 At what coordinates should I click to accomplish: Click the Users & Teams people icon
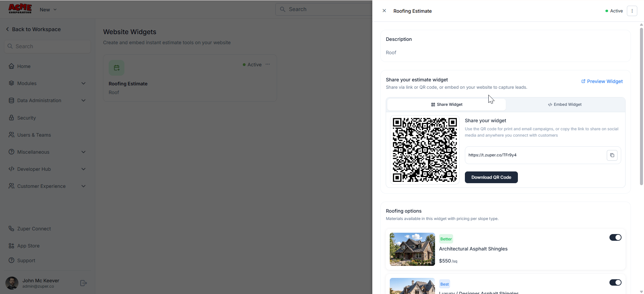11,135
